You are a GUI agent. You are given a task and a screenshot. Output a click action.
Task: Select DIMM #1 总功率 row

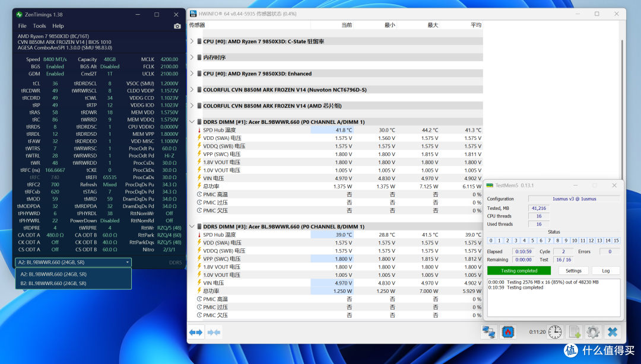click(335, 186)
